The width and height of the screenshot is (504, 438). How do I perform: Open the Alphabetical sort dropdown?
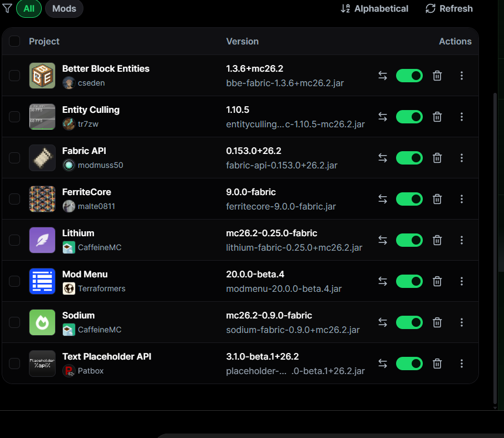[374, 9]
